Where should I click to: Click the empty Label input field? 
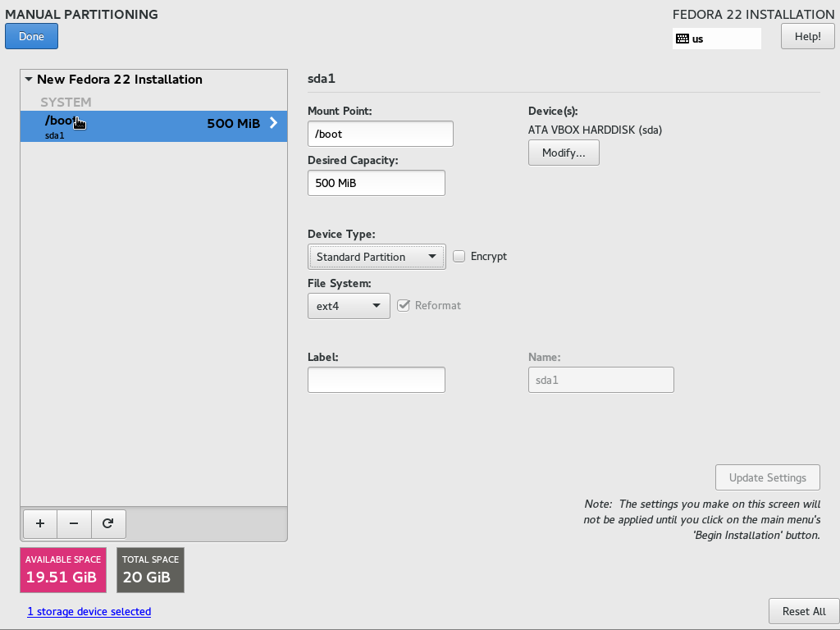[x=376, y=380]
